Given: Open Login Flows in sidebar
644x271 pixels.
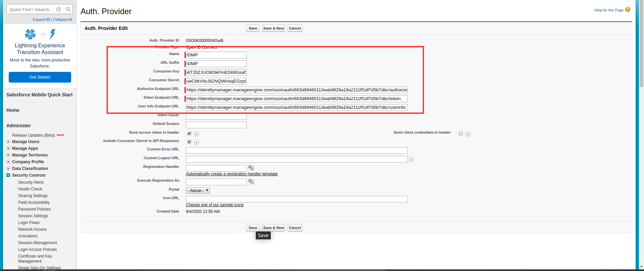Looking at the screenshot, I should [29, 223].
